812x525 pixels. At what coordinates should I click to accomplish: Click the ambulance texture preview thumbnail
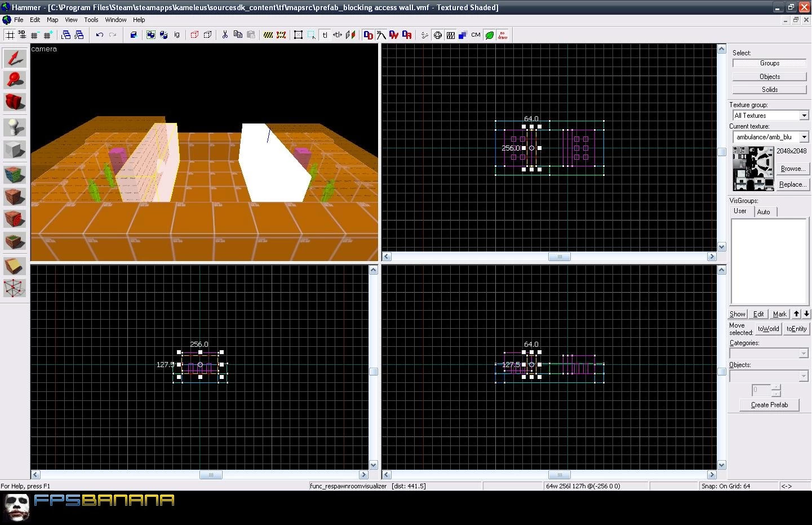[x=753, y=169]
